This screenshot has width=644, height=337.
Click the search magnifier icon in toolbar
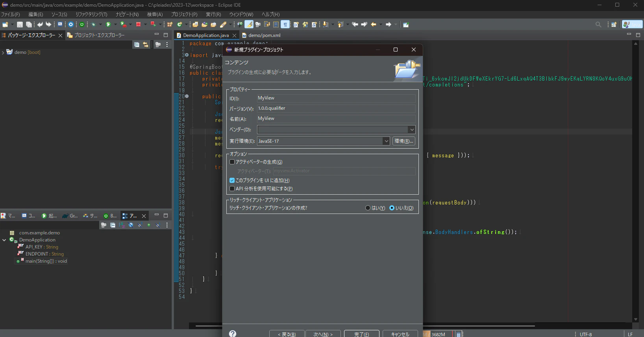tap(598, 24)
